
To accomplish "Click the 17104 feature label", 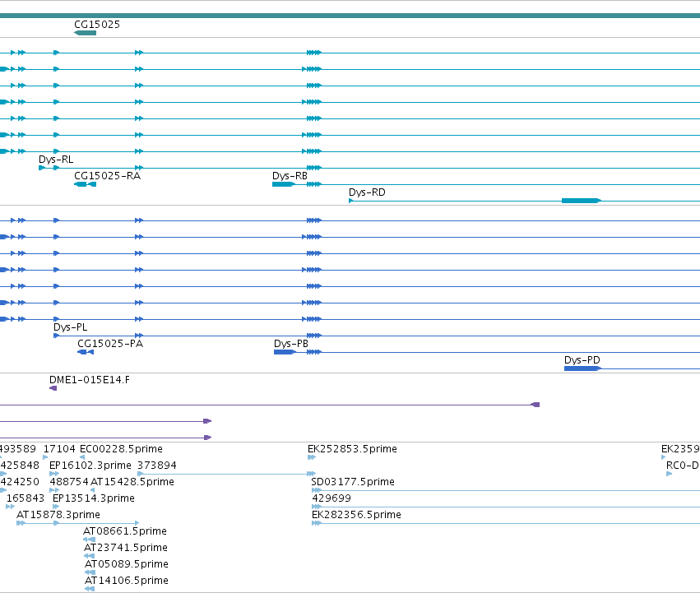I will [59, 449].
